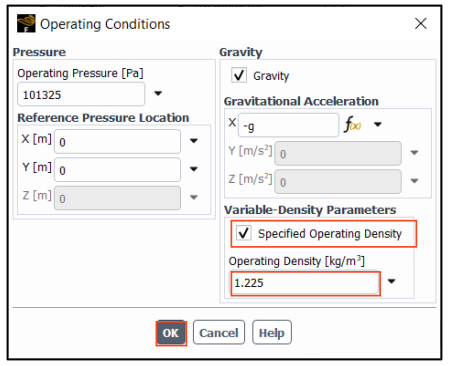
Task: Confirm settings with the OK button
Action: click(x=171, y=333)
